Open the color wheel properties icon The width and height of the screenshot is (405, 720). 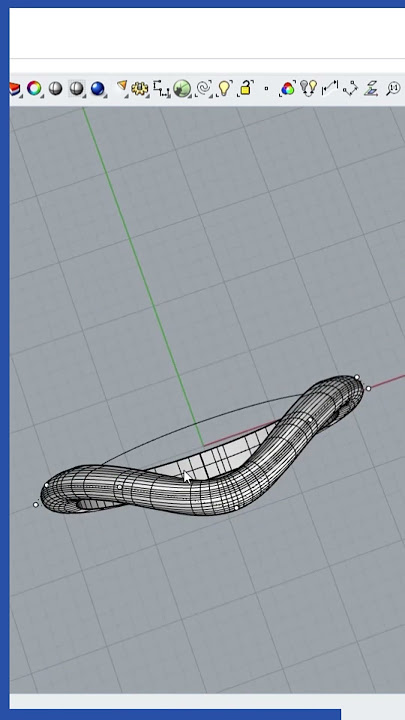[34, 88]
